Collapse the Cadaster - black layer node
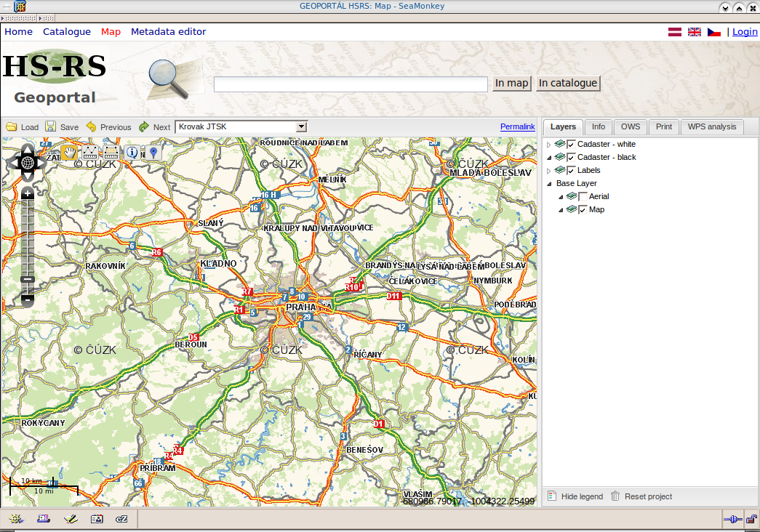 (x=549, y=158)
